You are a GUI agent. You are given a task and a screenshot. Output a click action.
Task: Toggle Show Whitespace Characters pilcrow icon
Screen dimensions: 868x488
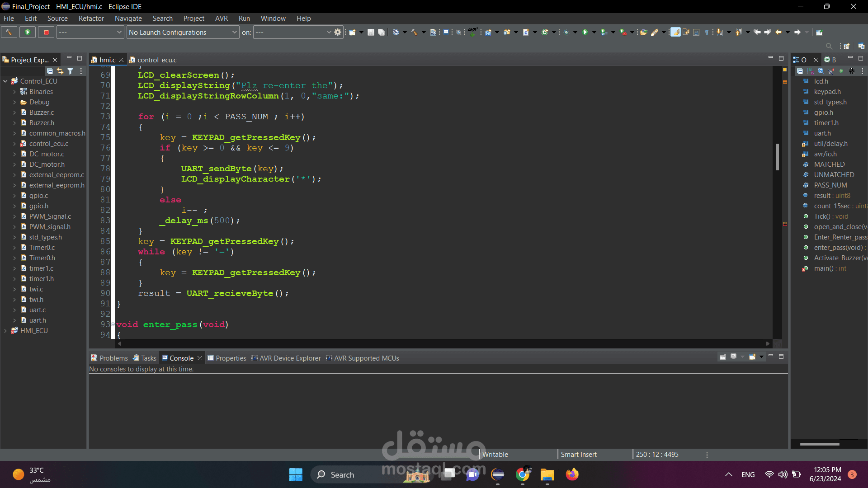707,32
